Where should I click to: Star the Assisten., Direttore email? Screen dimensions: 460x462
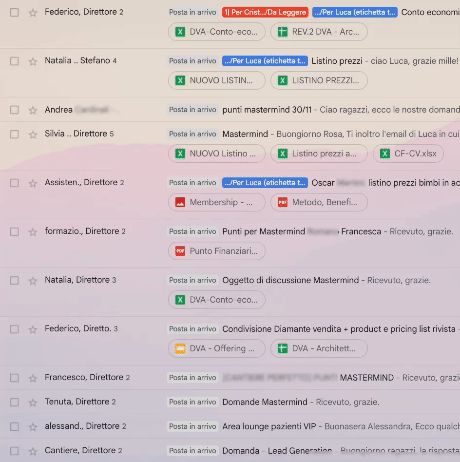[x=33, y=183]
